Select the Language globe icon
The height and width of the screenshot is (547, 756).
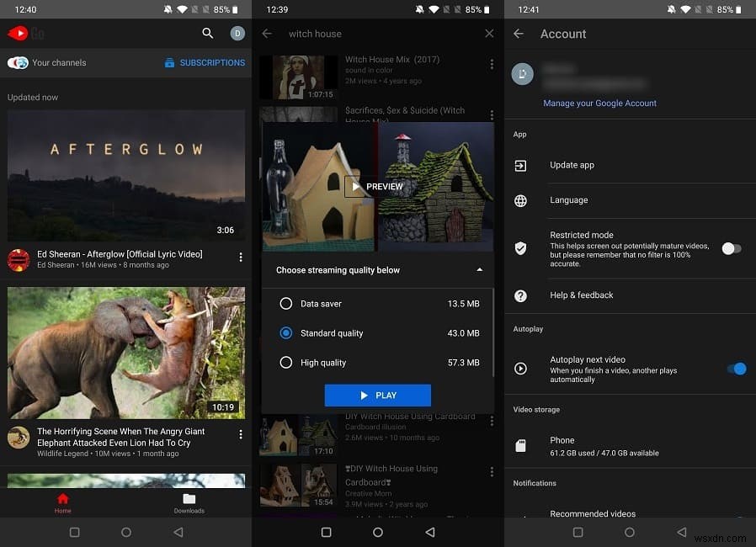pos(520,200)
